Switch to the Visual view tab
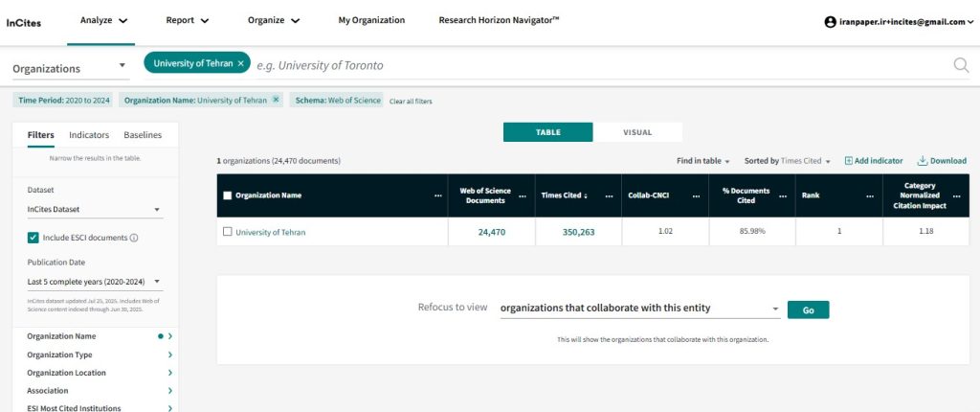 tap(636, 132)
